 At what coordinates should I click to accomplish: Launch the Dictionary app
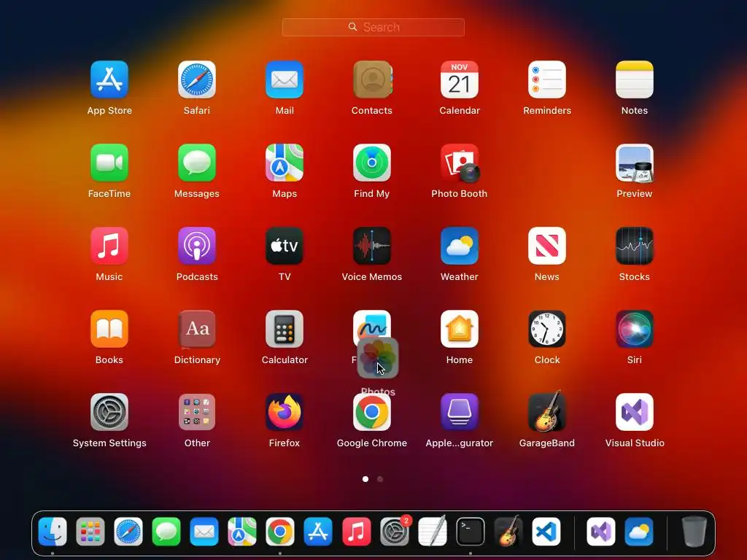197,329
